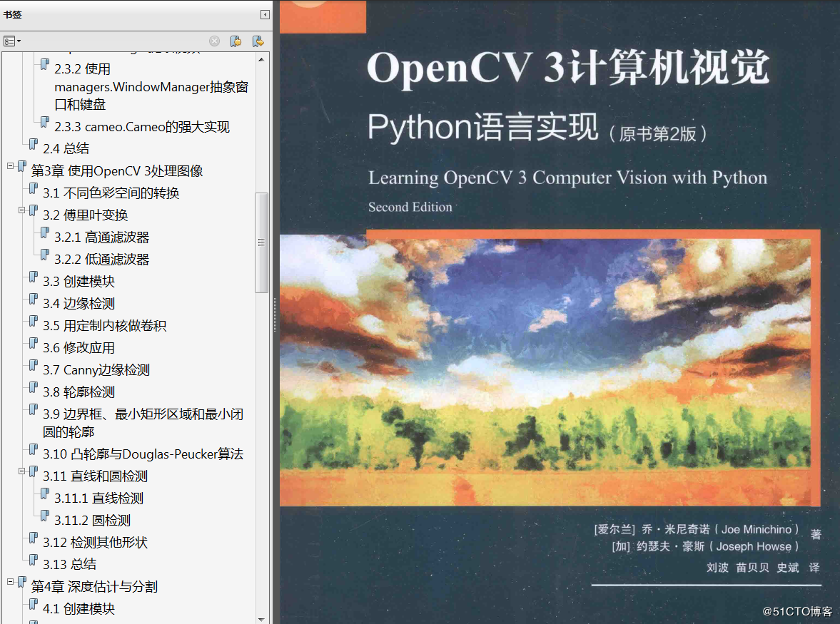Select bookmark 3.13 总结

tap(70, 564)
